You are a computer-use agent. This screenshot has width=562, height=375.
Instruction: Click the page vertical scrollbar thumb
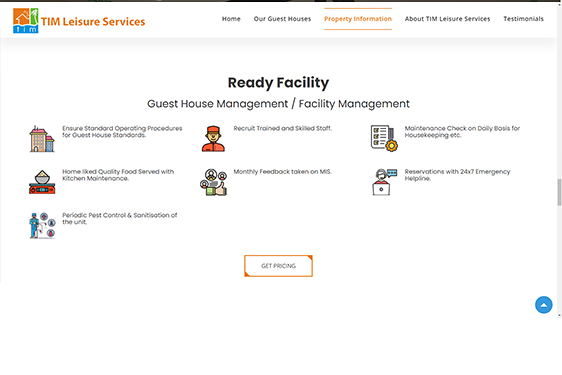(559, 192)
